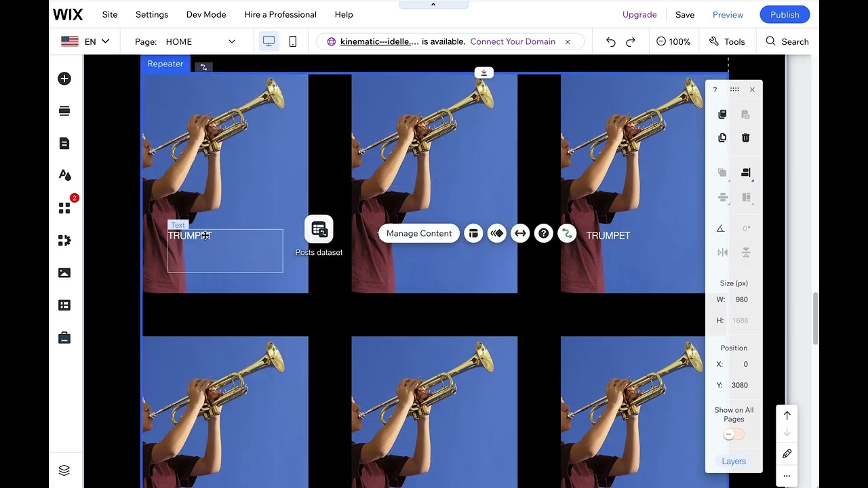Open the My Business puzzle panel
This screenshot has height=488, width=868.
tap(64, 240)
